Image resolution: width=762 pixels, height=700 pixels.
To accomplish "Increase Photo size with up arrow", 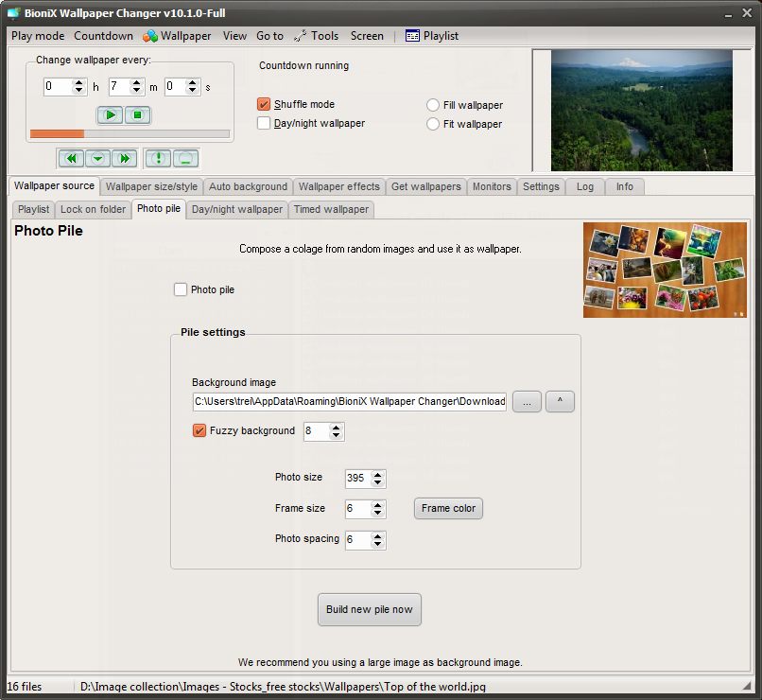I will tap(377, 475).
